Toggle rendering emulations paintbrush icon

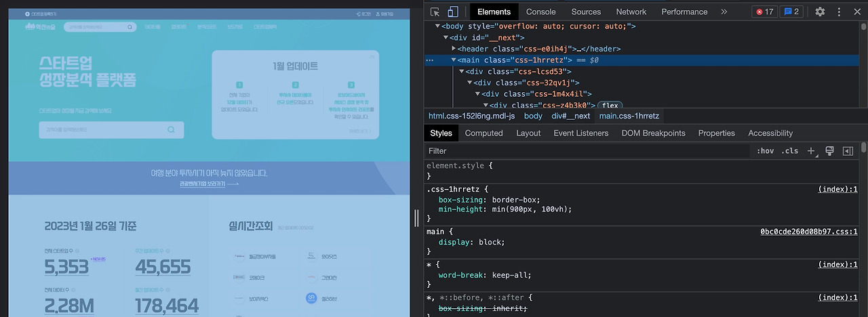coord(829,151)
